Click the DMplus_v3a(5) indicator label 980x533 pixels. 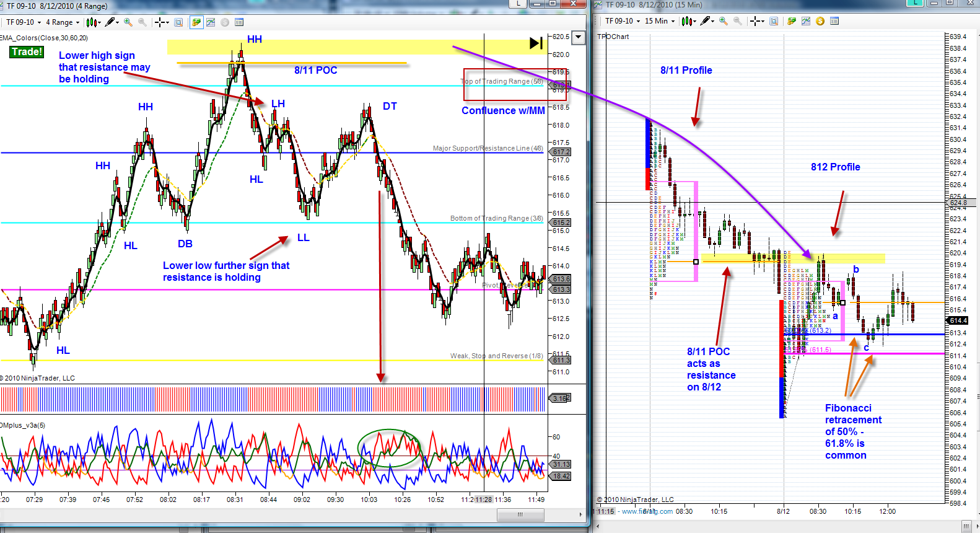(x=23, y=425)
